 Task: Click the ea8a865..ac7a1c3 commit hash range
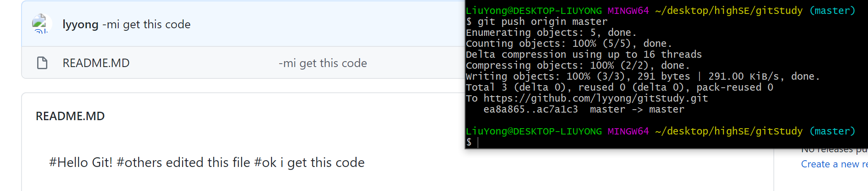coord(530,109)
